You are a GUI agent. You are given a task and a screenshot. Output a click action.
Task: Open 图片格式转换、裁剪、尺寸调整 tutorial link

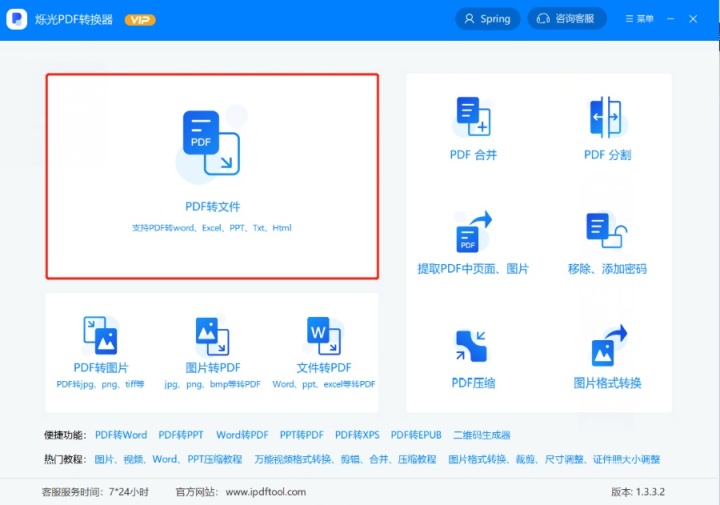click(x=554, y=459)
